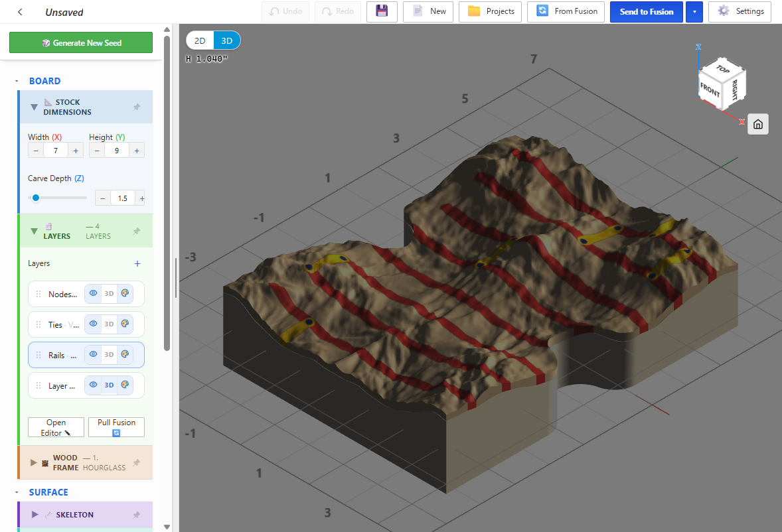Viewport: 782px width, 532px height.
Task: Toggle visibility of bottom Layer row
Action: (x=93, y=385)
